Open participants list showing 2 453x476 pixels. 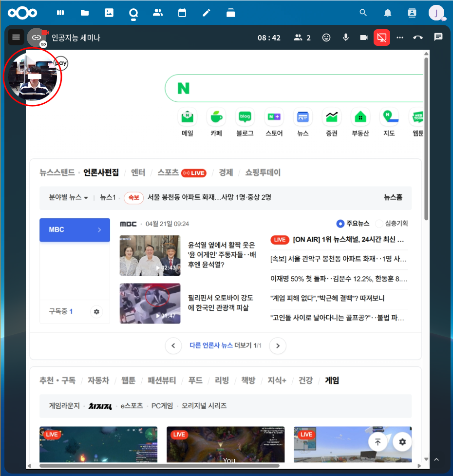point(302,38)
